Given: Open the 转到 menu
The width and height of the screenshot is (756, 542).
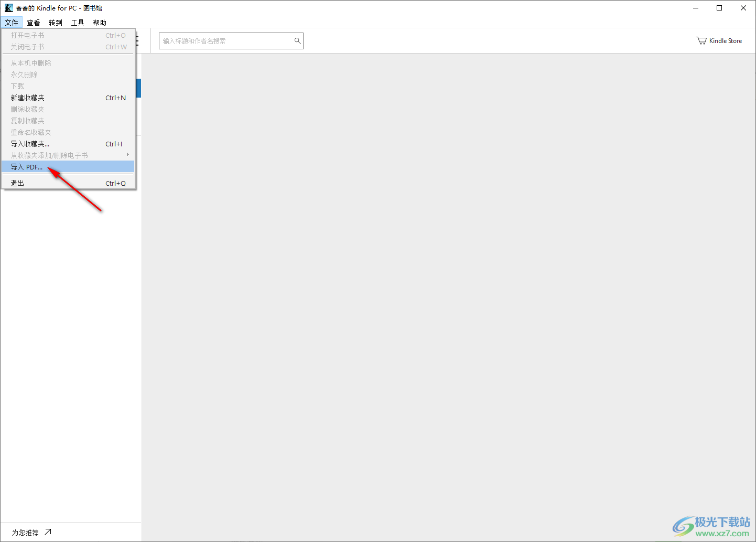Looking at the screenshot, I should click(56, 23).
